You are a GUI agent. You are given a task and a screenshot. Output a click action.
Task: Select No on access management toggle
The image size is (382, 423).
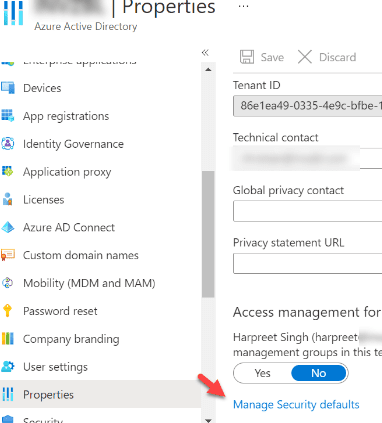319,373
